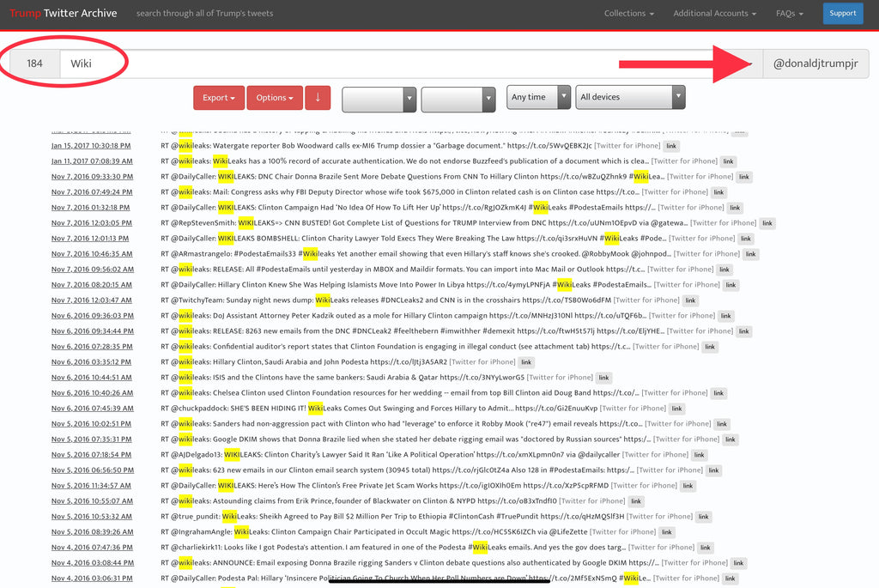The image size is (879, 588).
Task: Open the Nov 5, 2016 08:39:26 AM date link
Action: pos(93,532)
